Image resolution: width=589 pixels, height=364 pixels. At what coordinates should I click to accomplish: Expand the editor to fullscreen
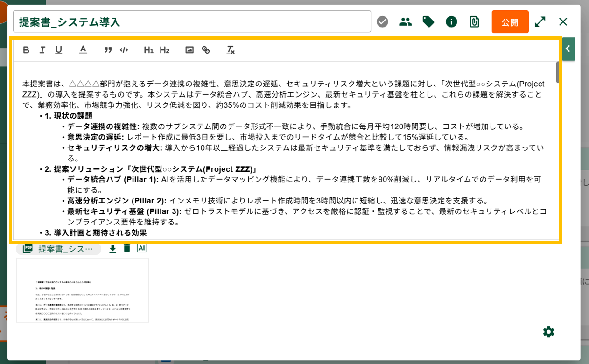[540, 21]
